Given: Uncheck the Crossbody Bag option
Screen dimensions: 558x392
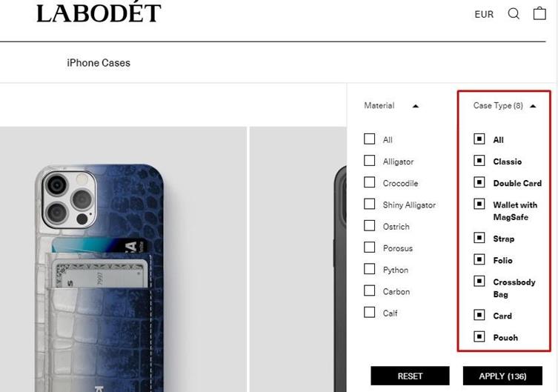Looking at the screenshot, I should click(x=479, y=281).
